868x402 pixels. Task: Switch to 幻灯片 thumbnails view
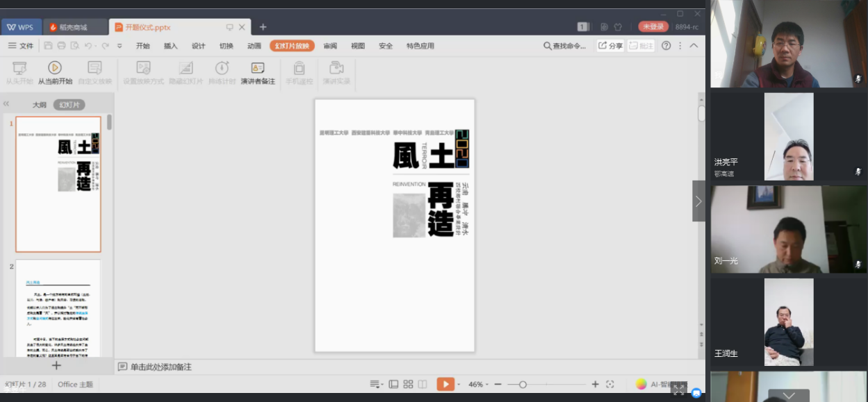pos(69,105)
